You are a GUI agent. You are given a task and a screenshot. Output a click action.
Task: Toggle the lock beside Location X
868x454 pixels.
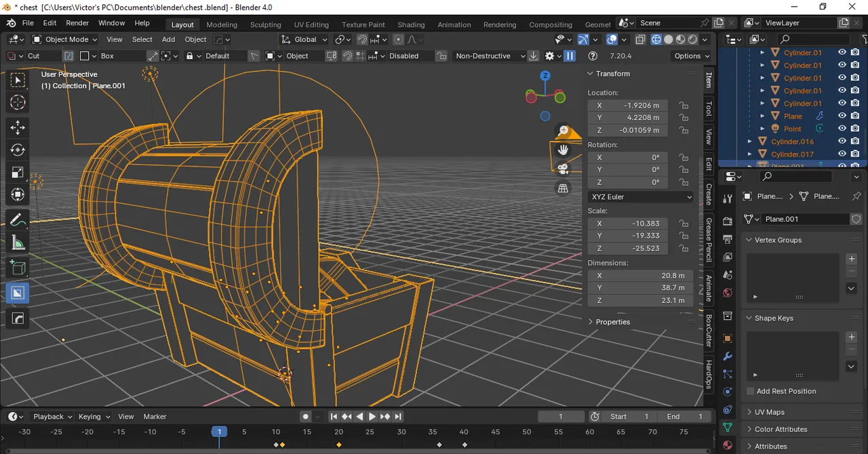click(x=684, y=106)
